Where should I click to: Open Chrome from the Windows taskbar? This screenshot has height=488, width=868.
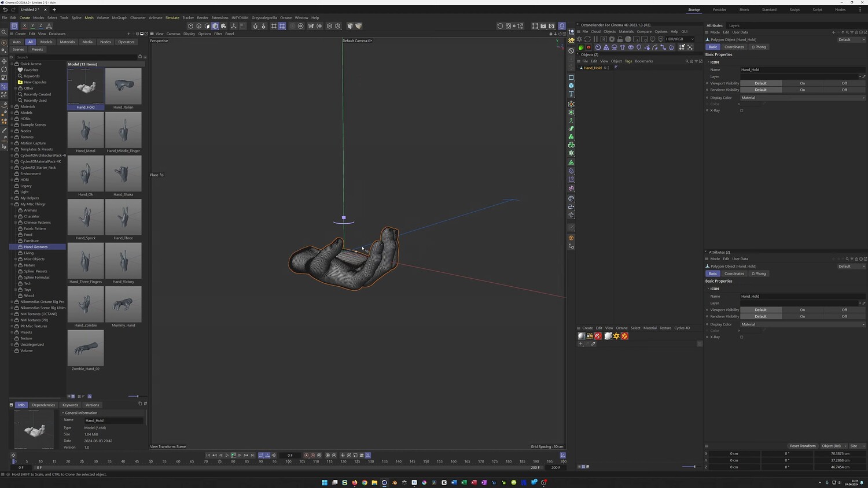pos(365,482)
